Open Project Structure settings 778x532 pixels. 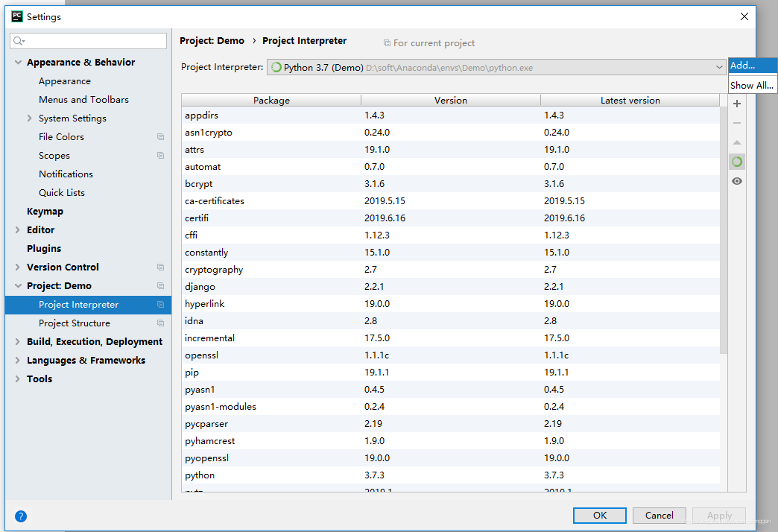(75, 323)
